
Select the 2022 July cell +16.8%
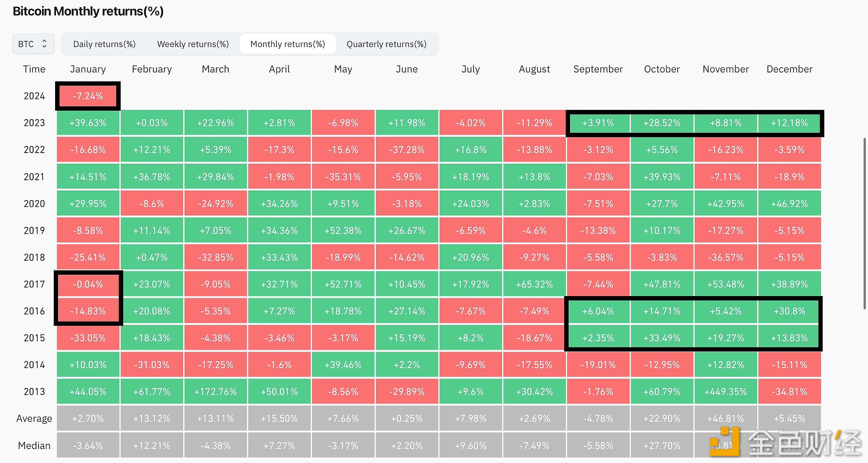[x=470, y=150]
